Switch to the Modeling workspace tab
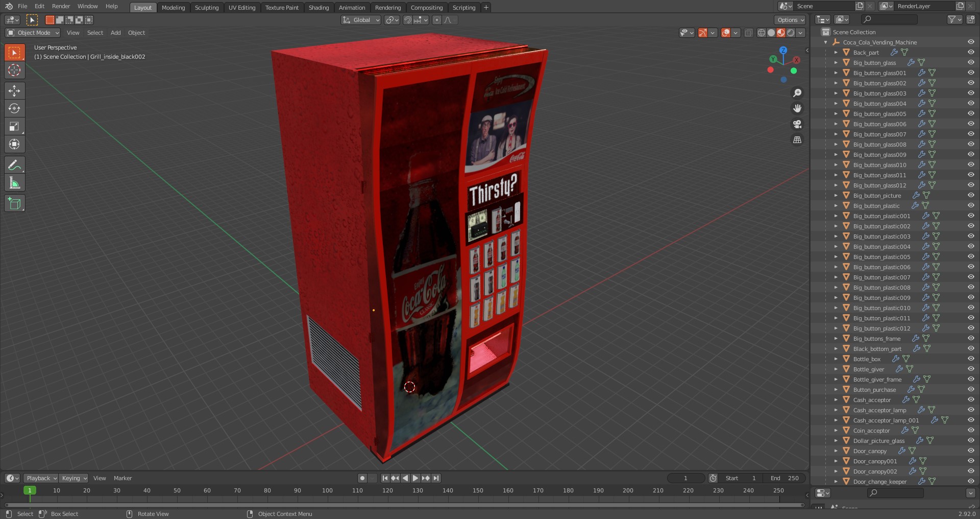 (173, 8)
